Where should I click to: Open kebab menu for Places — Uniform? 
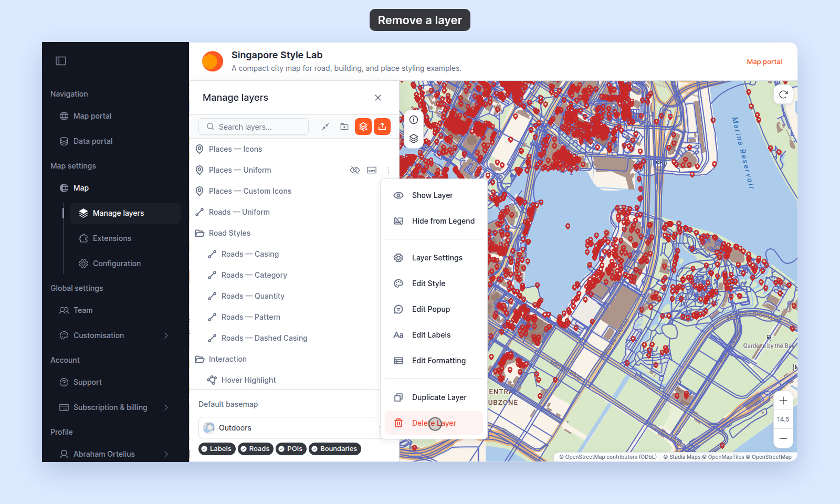click(388, 170)
